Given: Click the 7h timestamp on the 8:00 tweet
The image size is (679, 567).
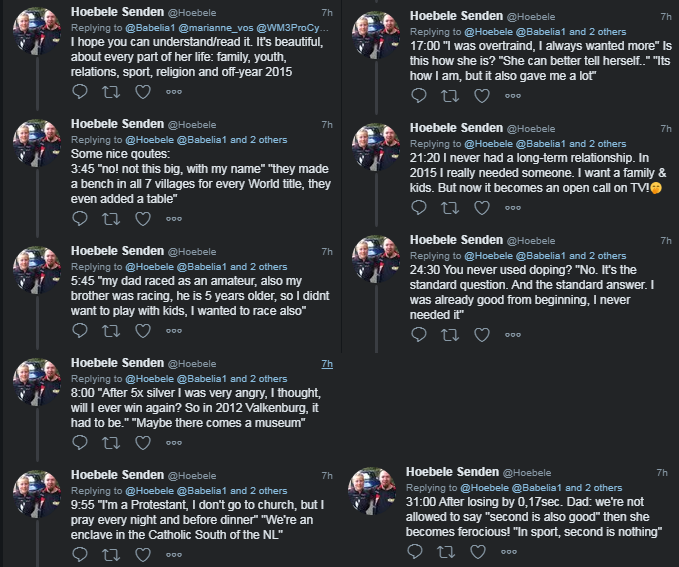Looking at the screenshot, I should (326, 366).
